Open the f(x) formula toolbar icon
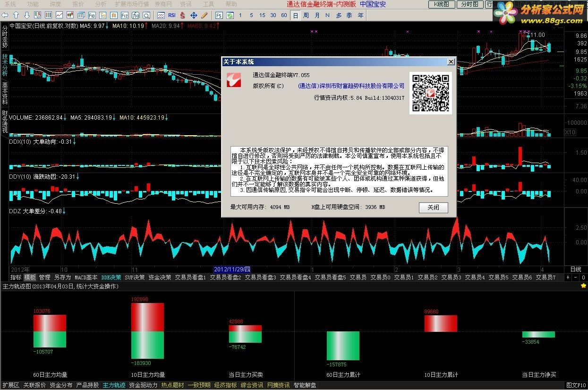The width and height of the screenshot is (588, 390). pos(136,15)
